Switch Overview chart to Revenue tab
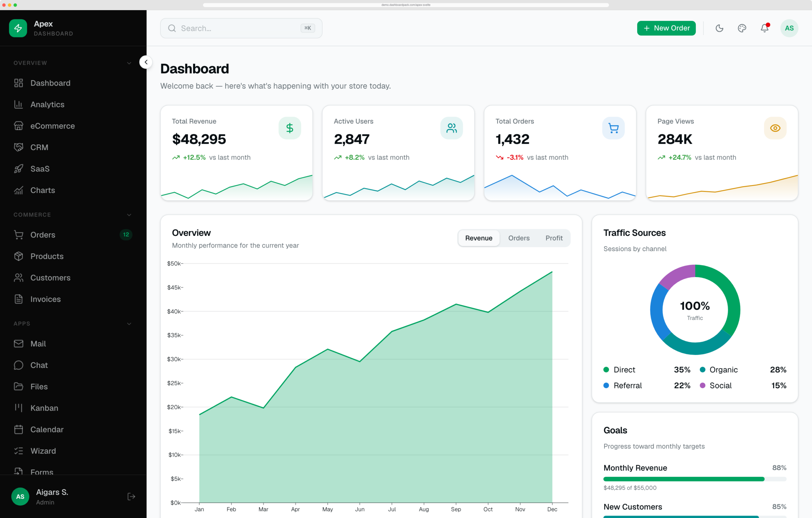 [x=479, y=238]
